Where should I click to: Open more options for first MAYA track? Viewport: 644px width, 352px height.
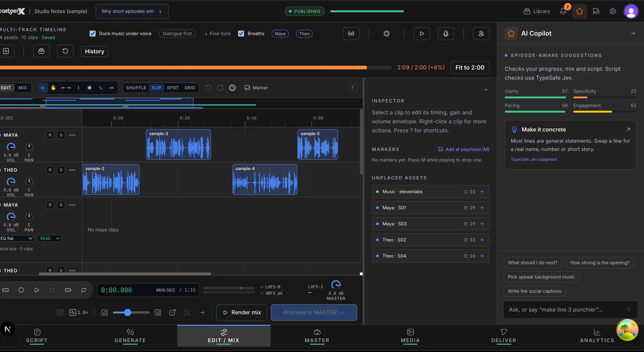coord(72,135)
